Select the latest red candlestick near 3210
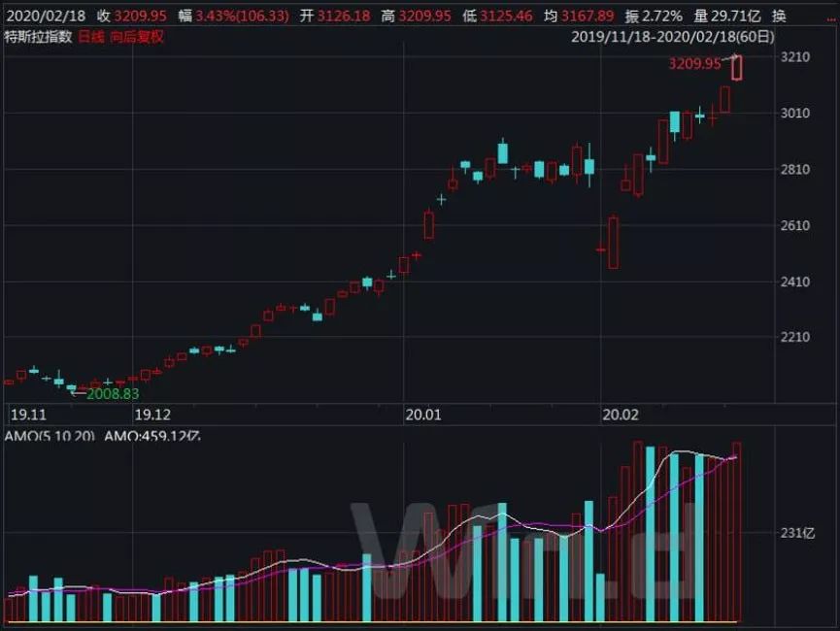The width and height of the screenshot is (840, 631). (737, 68)
